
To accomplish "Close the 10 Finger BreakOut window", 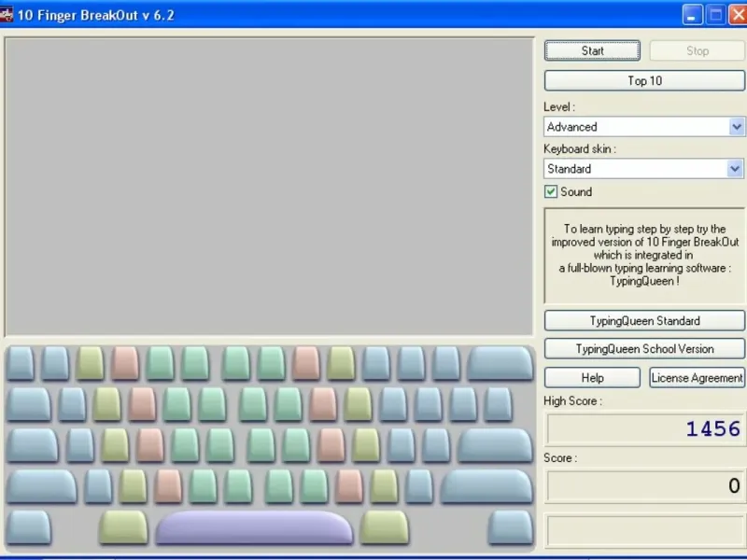I will click(738, 15).
